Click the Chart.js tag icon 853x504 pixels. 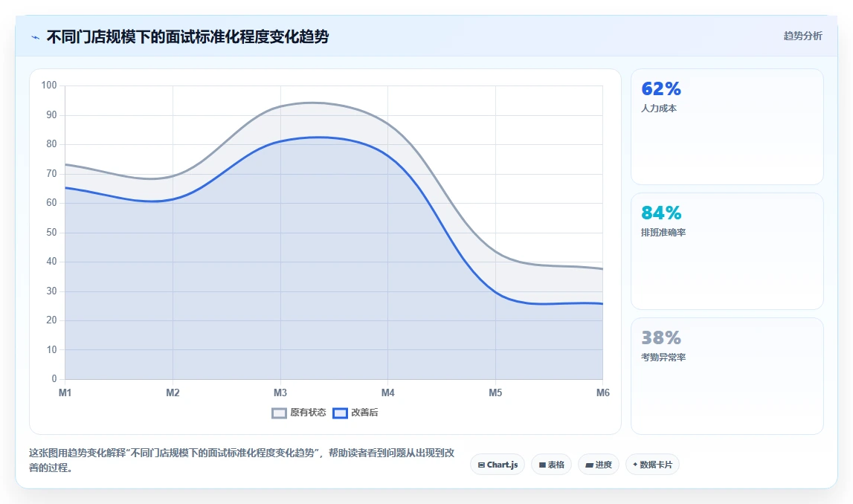[x=481, y=465]
